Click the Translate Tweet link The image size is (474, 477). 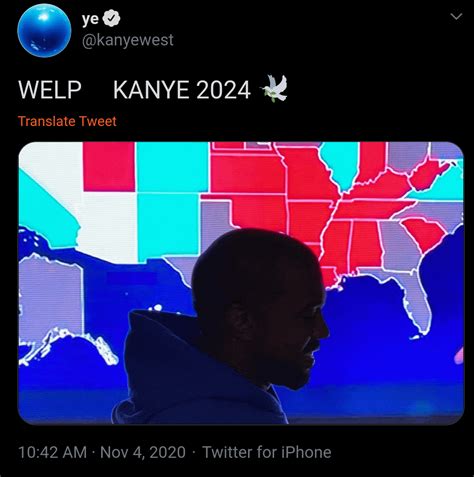pos(67,121)
